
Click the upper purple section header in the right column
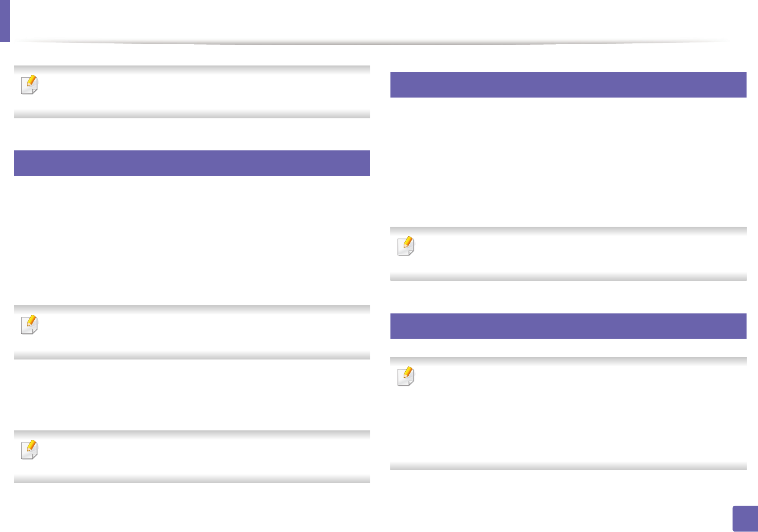click(568, 84)
